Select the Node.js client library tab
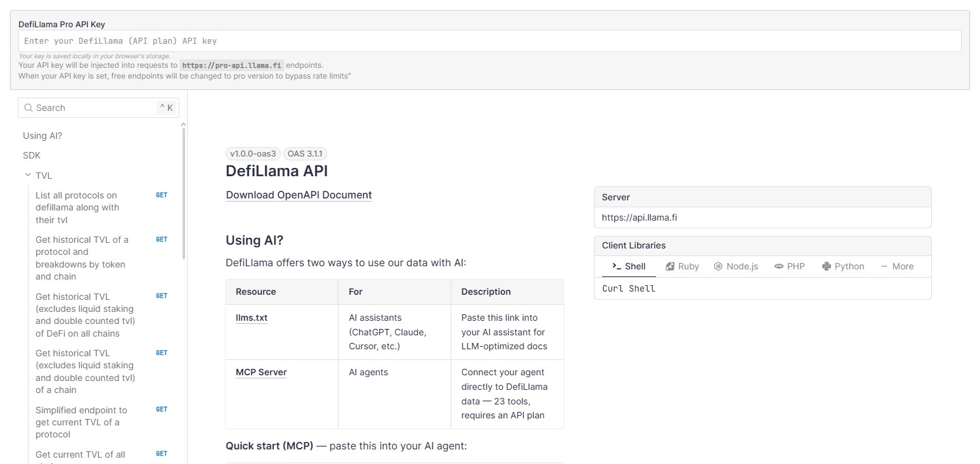Viewport: 980px width, 464px height. click(x=736, y=266)
